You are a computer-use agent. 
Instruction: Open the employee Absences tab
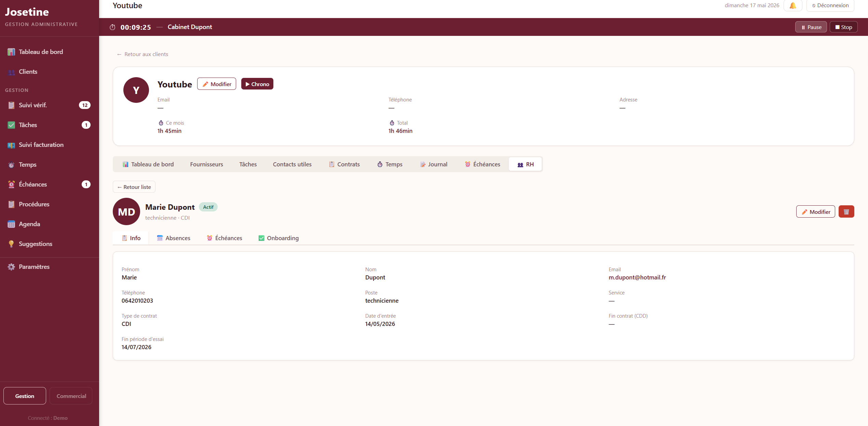pos(173,238)
